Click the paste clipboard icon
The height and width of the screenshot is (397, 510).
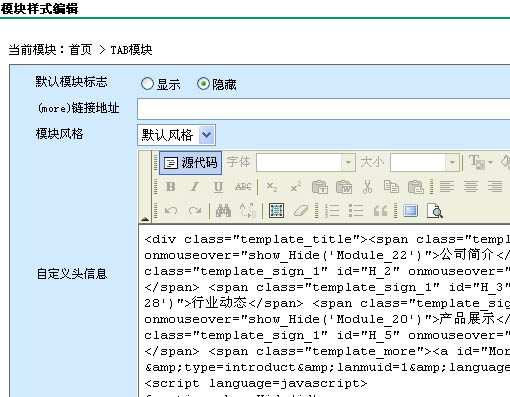coord(415,187)
